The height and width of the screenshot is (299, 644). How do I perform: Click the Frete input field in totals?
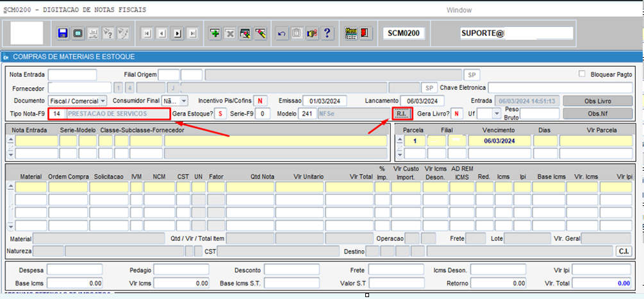click(396, 269)
